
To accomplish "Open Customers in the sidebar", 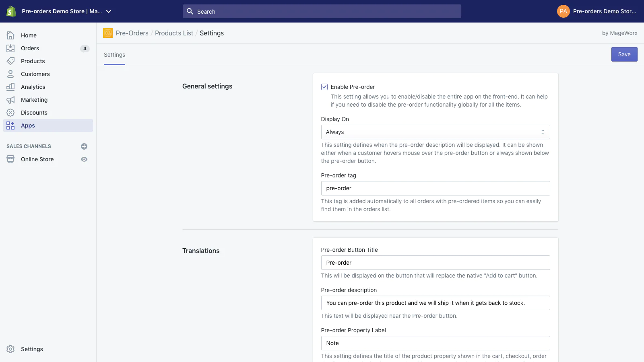I will pos(35,74).
